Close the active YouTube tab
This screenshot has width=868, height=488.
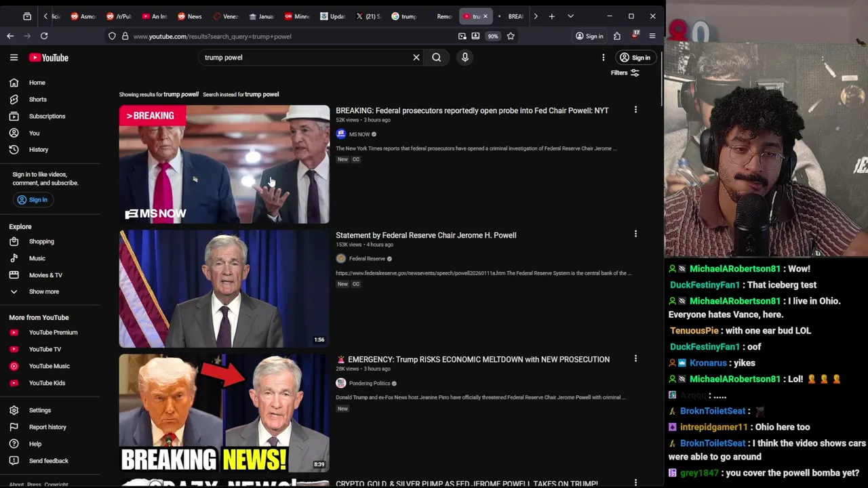pyautogui.click(x=485, y=16)
